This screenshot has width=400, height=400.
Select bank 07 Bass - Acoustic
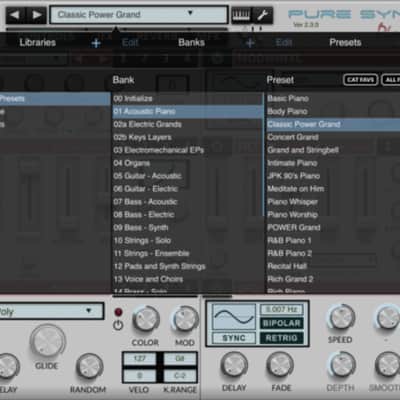coord(188,202)
